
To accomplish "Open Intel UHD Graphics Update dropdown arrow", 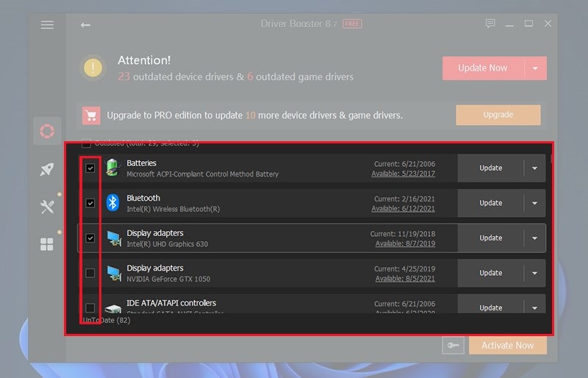I will click(x=535, y=238).
